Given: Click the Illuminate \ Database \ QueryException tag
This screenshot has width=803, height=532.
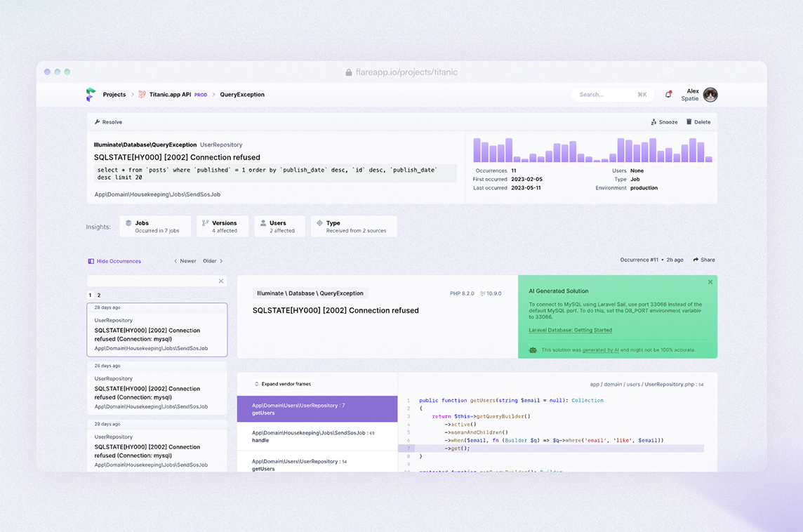Looking at the screenshot, I should [310, 293].
